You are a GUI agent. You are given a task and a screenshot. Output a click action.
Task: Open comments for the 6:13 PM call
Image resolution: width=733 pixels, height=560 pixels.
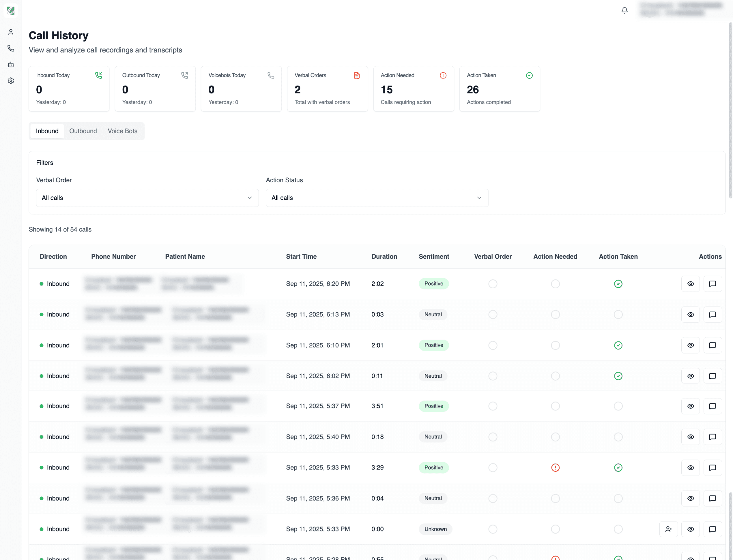(712, 314)
